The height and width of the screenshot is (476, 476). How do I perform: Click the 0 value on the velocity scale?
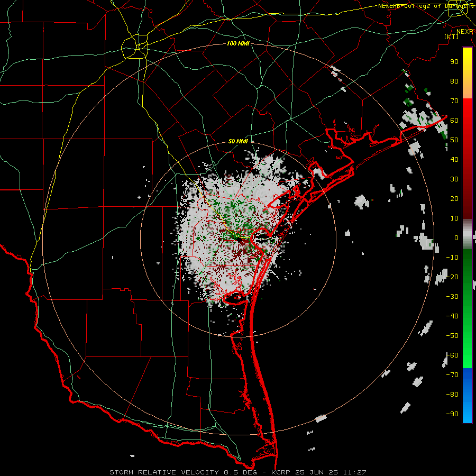pyautogui.click(x=456, y=238)
